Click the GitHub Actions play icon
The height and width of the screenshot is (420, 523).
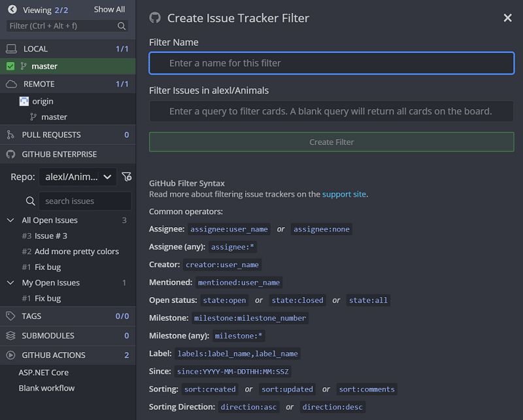[10, 355]
